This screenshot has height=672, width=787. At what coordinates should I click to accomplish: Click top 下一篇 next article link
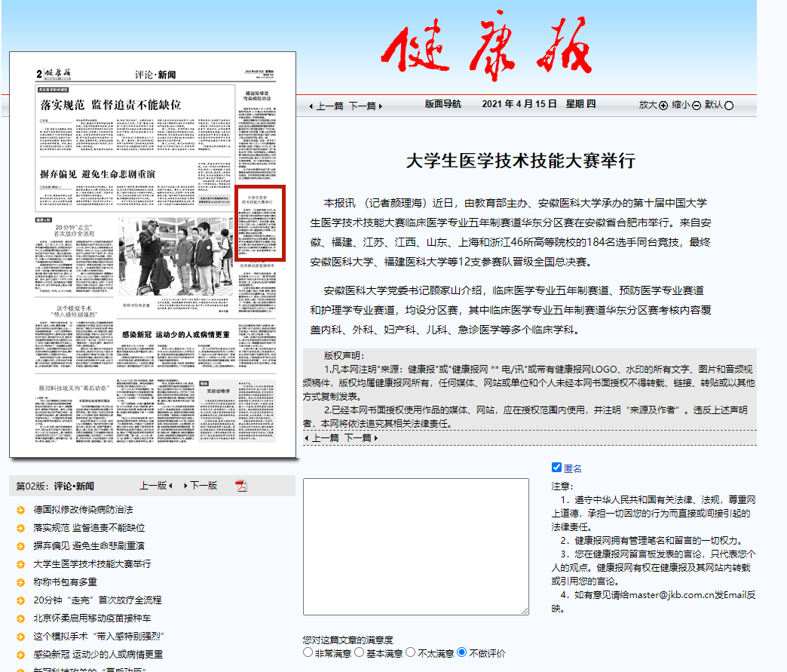pyautogui.click(x=365, y=106)
